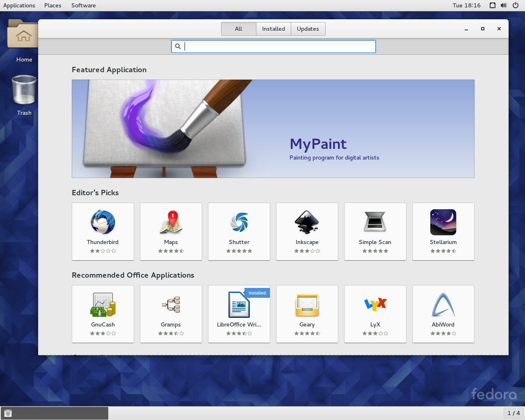Open the MyPaint featured banner
The image size is (525, 420).
click(273, 129)
